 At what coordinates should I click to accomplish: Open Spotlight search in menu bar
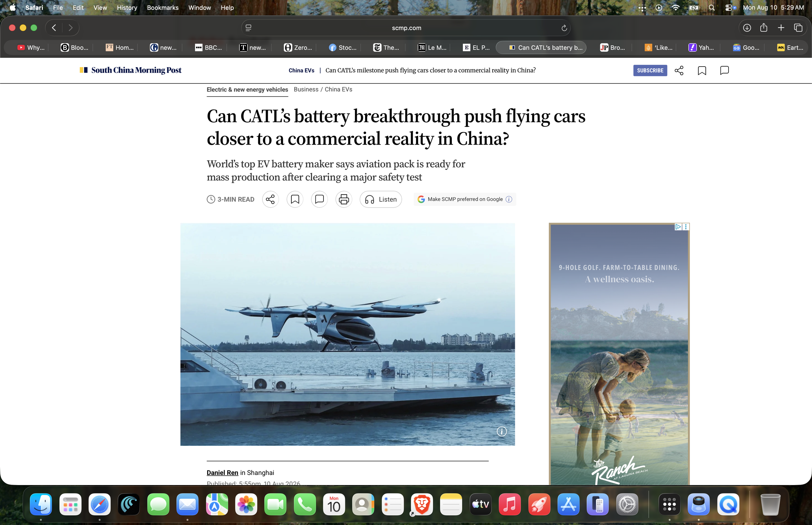pos(712,7)
